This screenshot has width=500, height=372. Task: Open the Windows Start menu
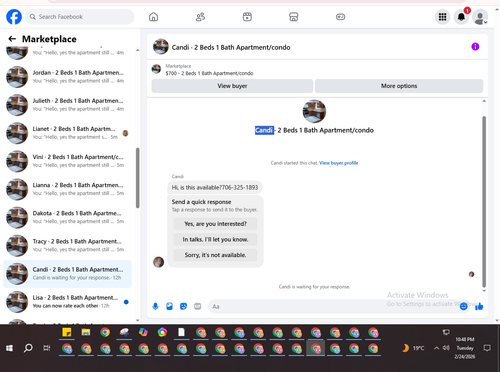[9, 348]
